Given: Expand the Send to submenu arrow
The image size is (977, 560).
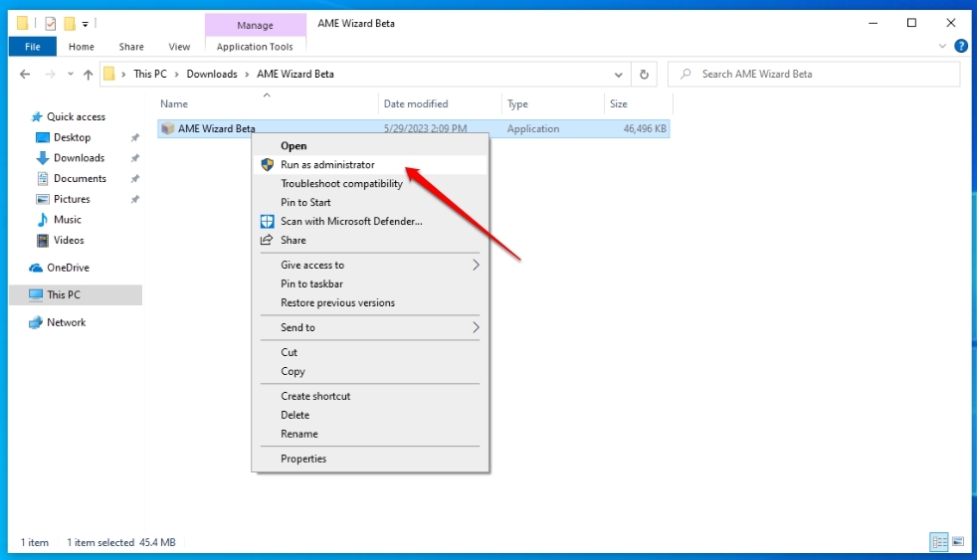Looking at the screenshot, I should pyautogui.click(x=476, y=327).
